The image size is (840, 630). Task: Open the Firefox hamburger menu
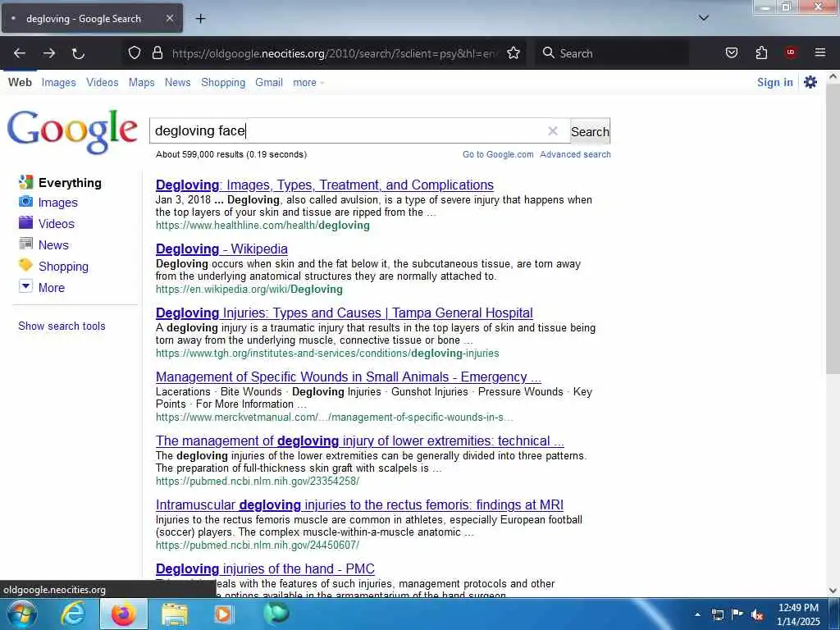(x=819, y=52)
